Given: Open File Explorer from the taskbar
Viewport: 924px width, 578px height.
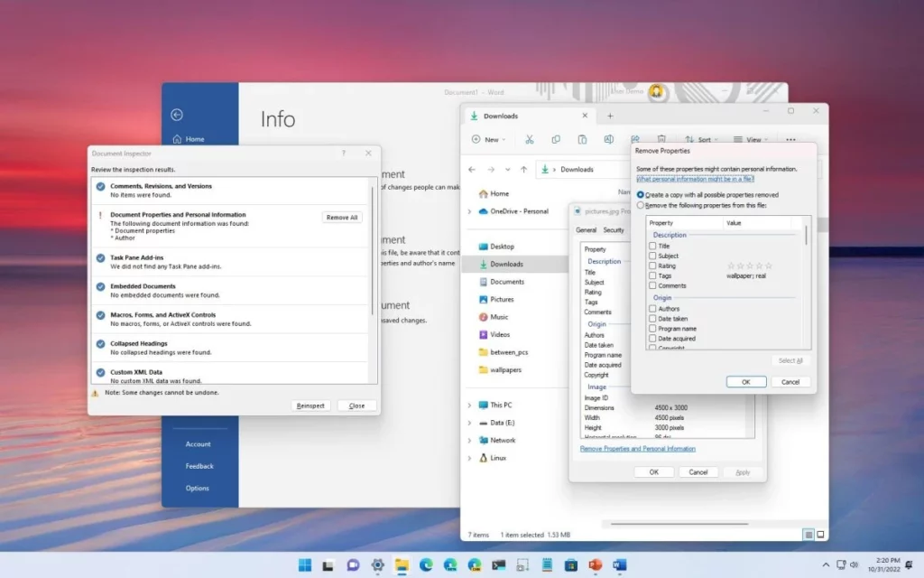Looking at the screenshot, I should point(402,565).
